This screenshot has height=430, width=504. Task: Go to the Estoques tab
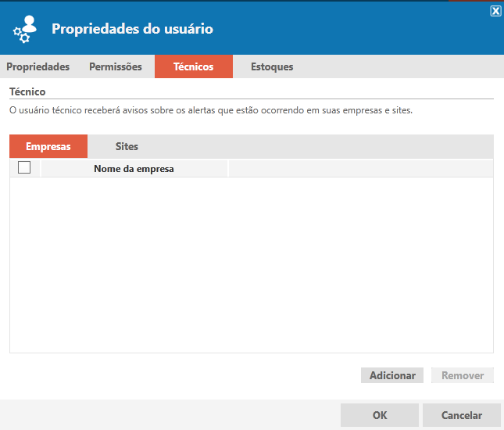point(272,66)
